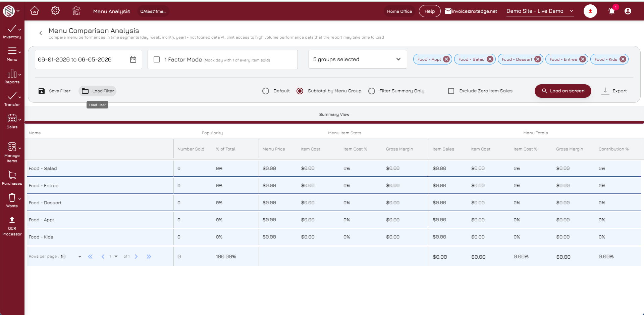The width and height of the screenshot is (644, 315).
Task: Select Subtotal by Menu Group radio
Action: coord(300,91)
